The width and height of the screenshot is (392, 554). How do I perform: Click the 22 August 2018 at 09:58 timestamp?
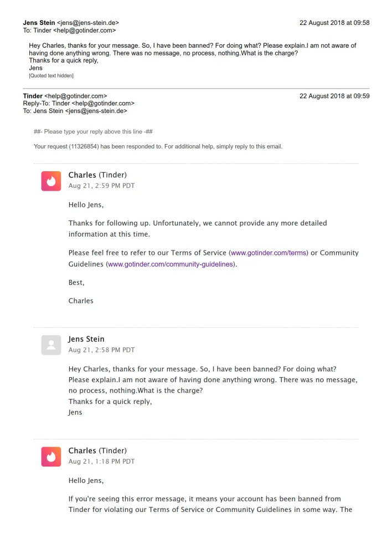(334, 23)
